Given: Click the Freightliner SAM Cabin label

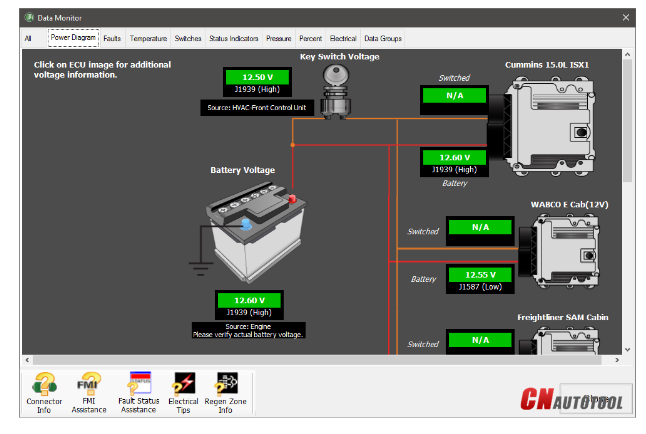Looking at the screenshot, I should pyautogui.click(x=563, y=317).
